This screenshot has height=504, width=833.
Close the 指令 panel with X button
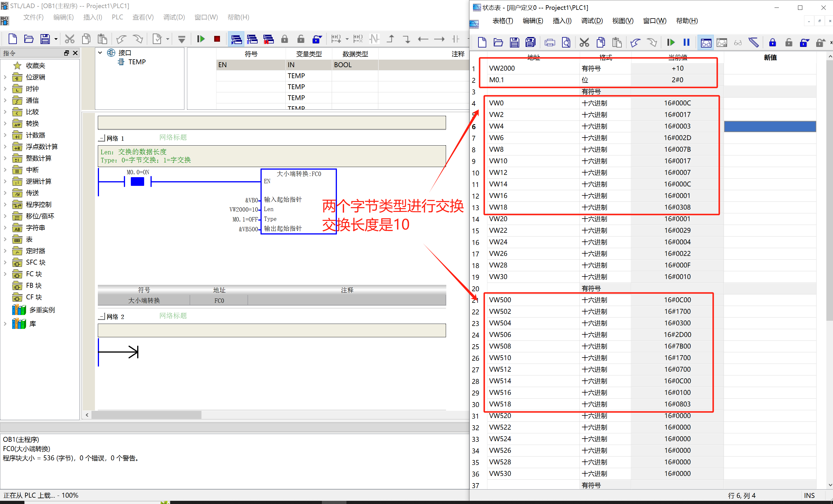click(x=75, y=53)
